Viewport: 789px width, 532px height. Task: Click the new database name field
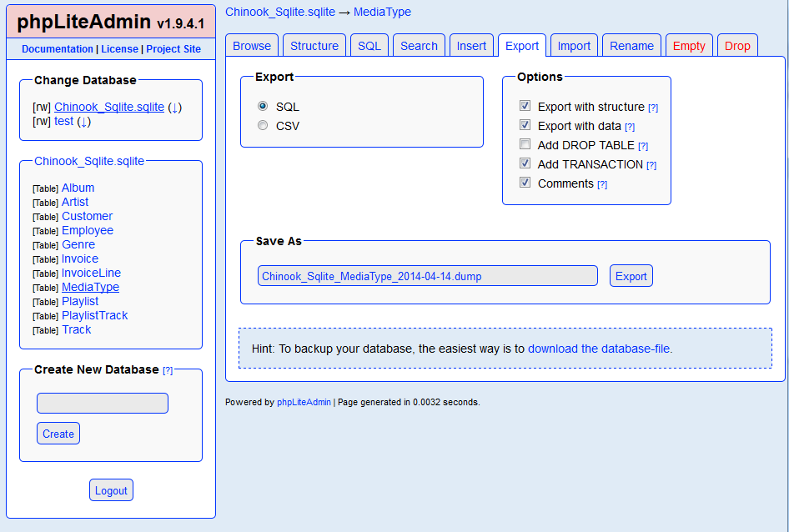(x=103, y=404)
